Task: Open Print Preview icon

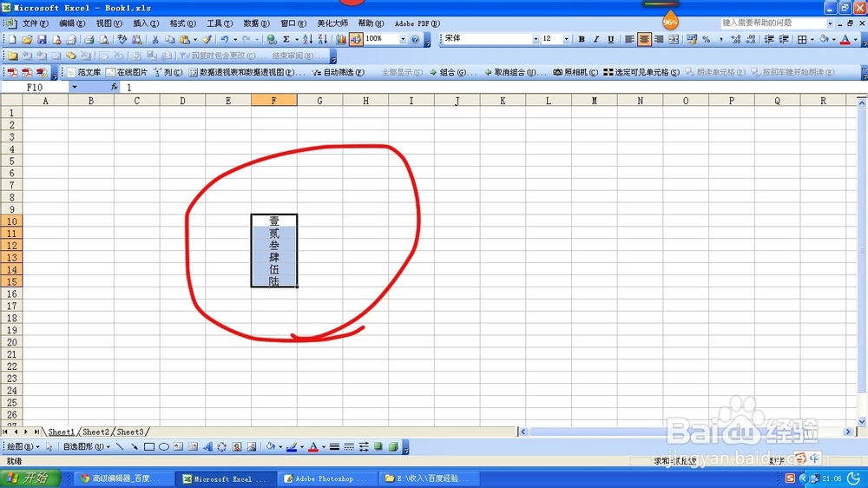Action: tap(104, 39)
